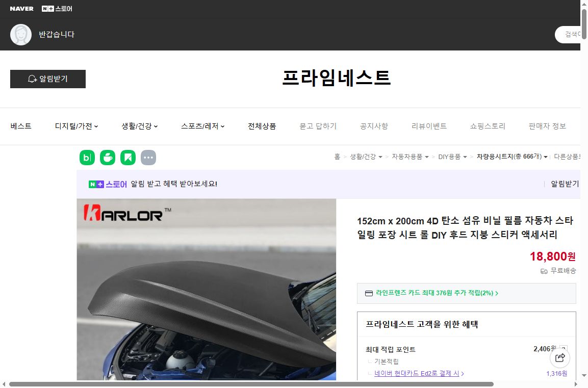
Task: Click the carbon fiber hood product image
Action: click(x=206, y=291)
